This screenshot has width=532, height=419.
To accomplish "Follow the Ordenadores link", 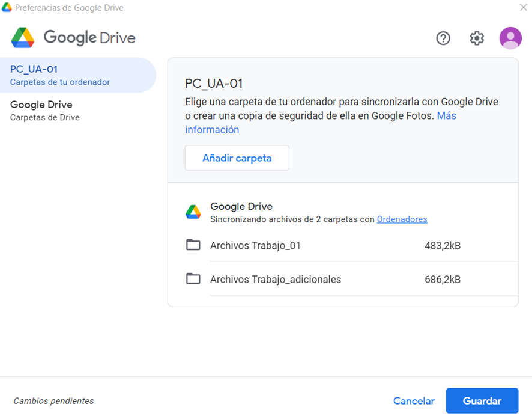I will (402, 219).
